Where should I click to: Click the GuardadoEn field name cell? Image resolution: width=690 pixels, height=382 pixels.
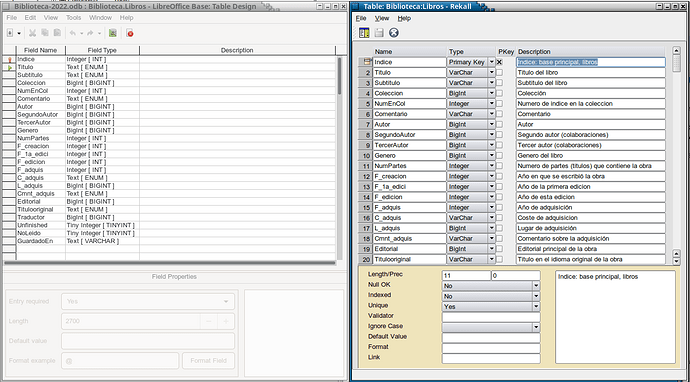point(40,241)
